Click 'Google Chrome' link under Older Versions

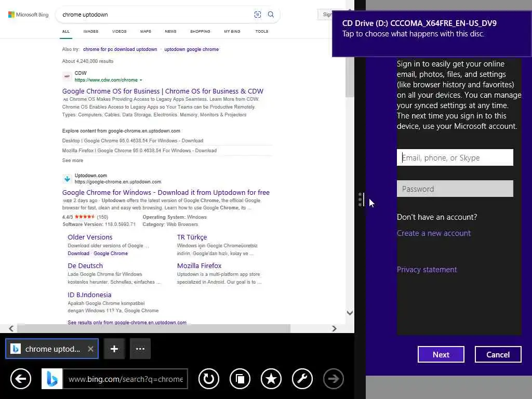tap(111, 254)
